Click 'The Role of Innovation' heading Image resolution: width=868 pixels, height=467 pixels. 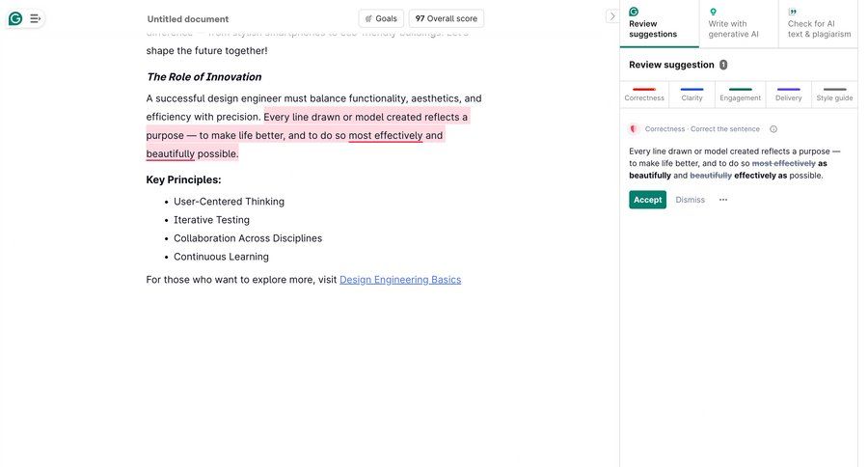(x=203, y=77)
